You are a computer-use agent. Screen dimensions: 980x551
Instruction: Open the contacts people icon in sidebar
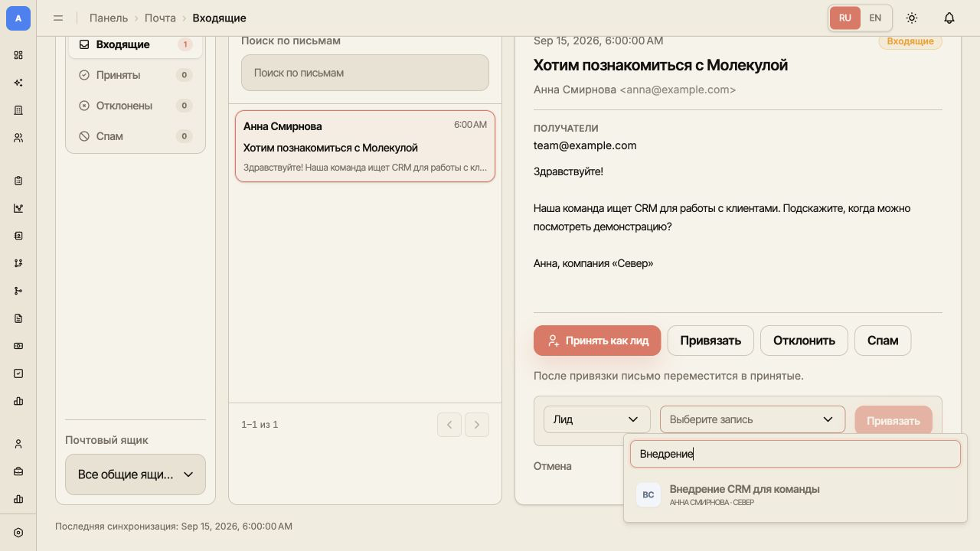18,138
